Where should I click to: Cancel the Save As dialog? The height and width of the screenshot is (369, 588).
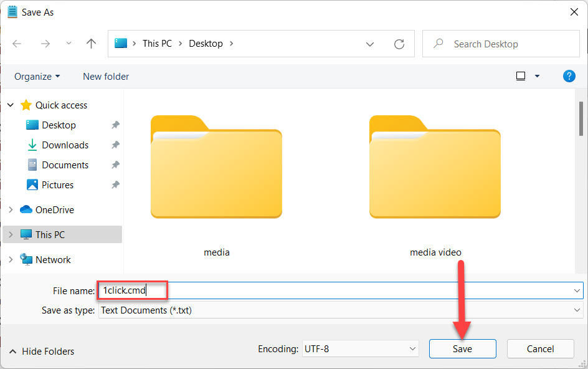(x=540, y=349)
